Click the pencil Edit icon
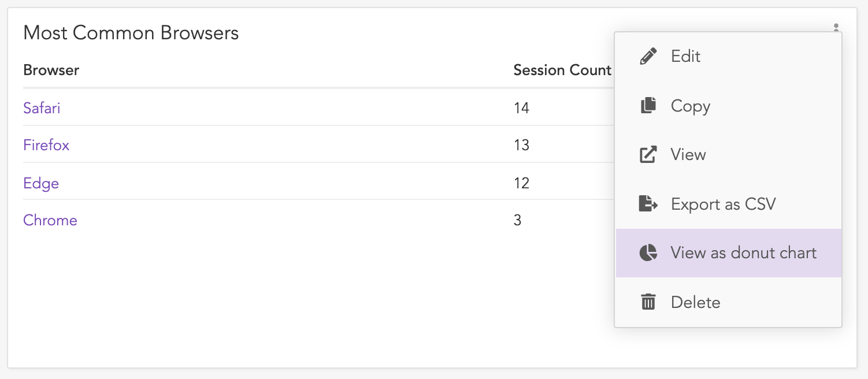The width and height of the screenshot is (868, 379). tap(648, 57)
